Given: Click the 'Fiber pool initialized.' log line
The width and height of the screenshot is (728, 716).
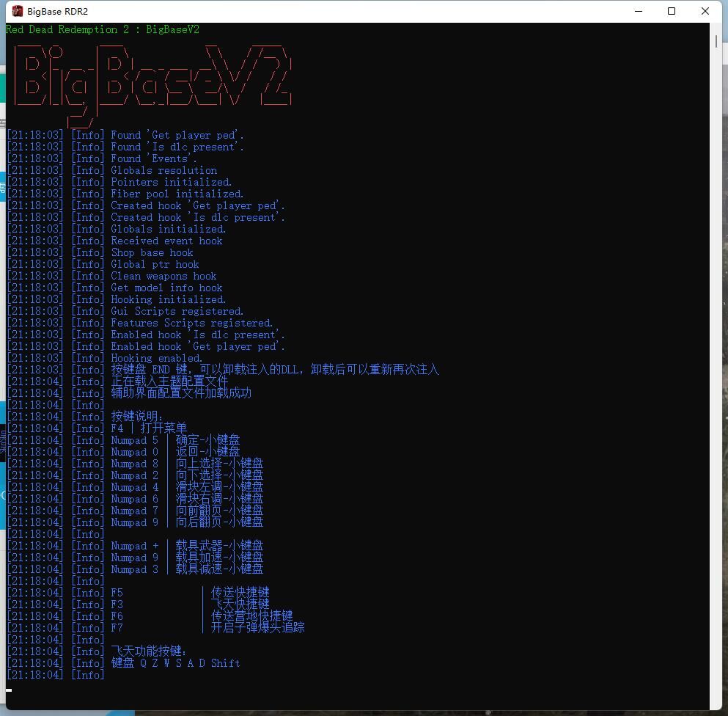Looking at the screenshot, I should [125, 194].
